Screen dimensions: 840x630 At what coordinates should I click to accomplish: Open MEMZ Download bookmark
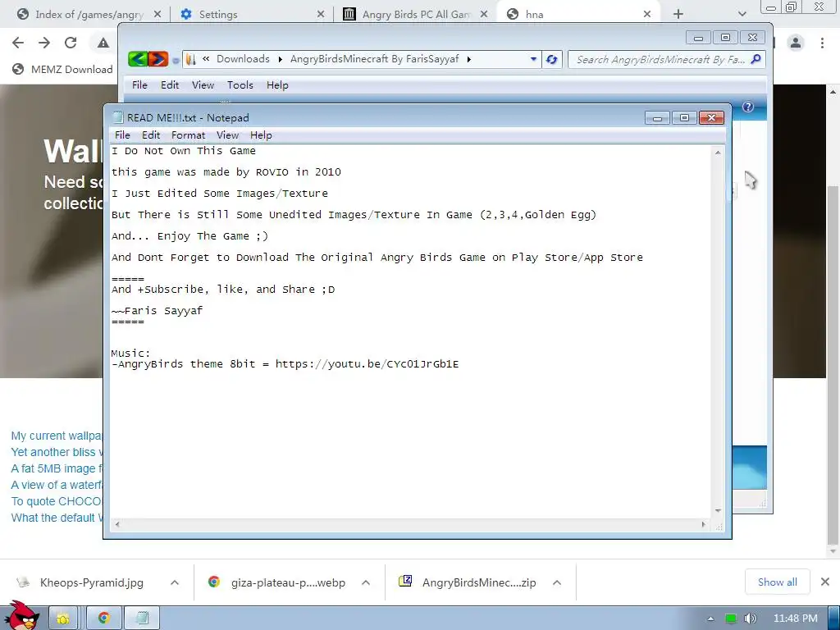pos(62,69)
